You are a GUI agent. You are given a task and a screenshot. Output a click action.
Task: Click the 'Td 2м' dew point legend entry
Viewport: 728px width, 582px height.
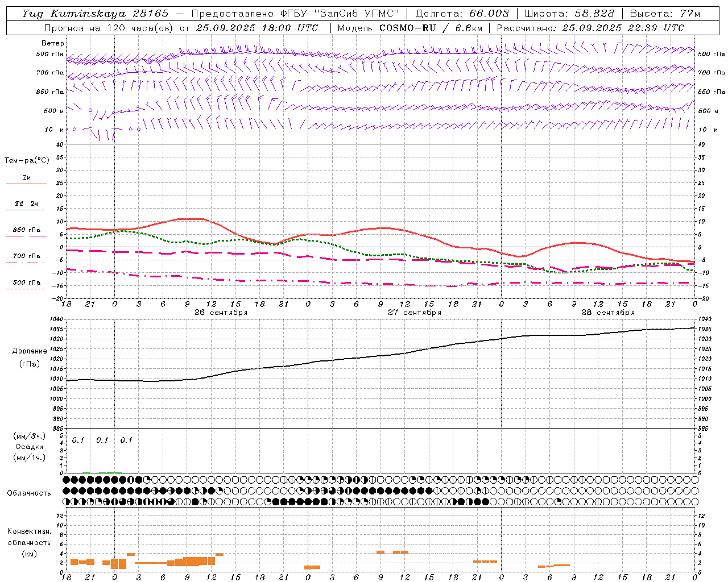click(26, 203)
